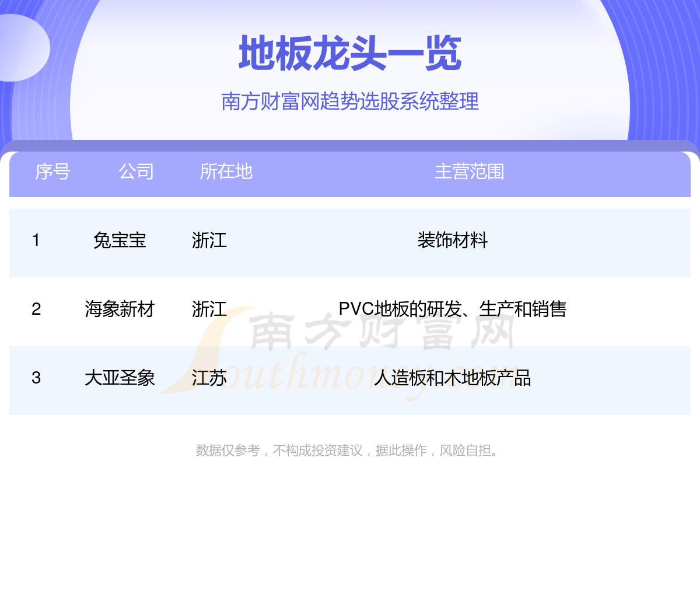The image size is (700, 612).
Task: Click the 装饰材料 business scope cell
Action: click(453, 240)
